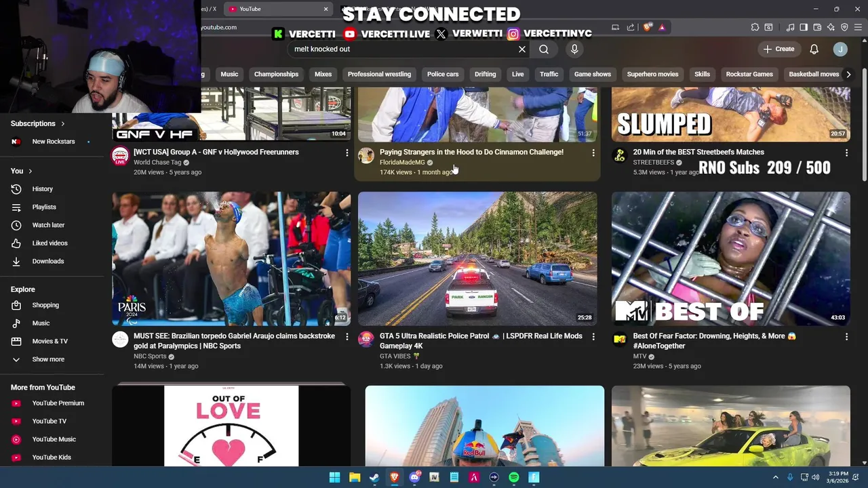The image size is (868, 488).
Task: Open Steam from the taskbar
Action: pyautogui.click(x=374, y=477)
